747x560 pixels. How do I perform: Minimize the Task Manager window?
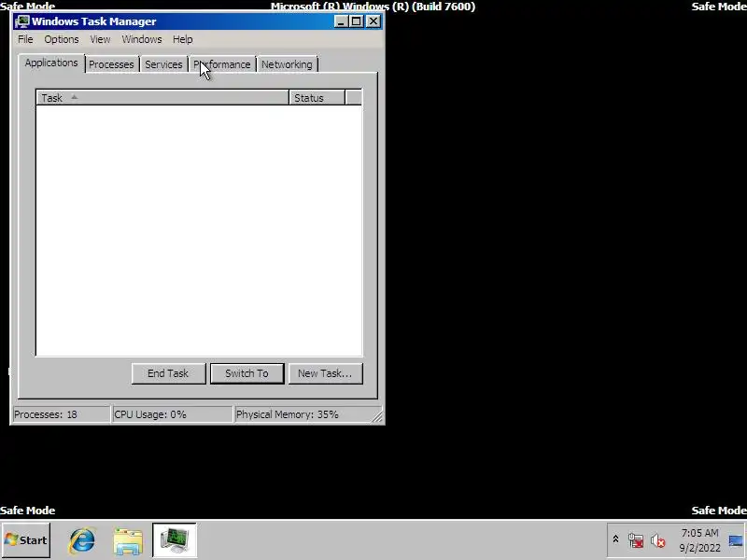point(340,21)
